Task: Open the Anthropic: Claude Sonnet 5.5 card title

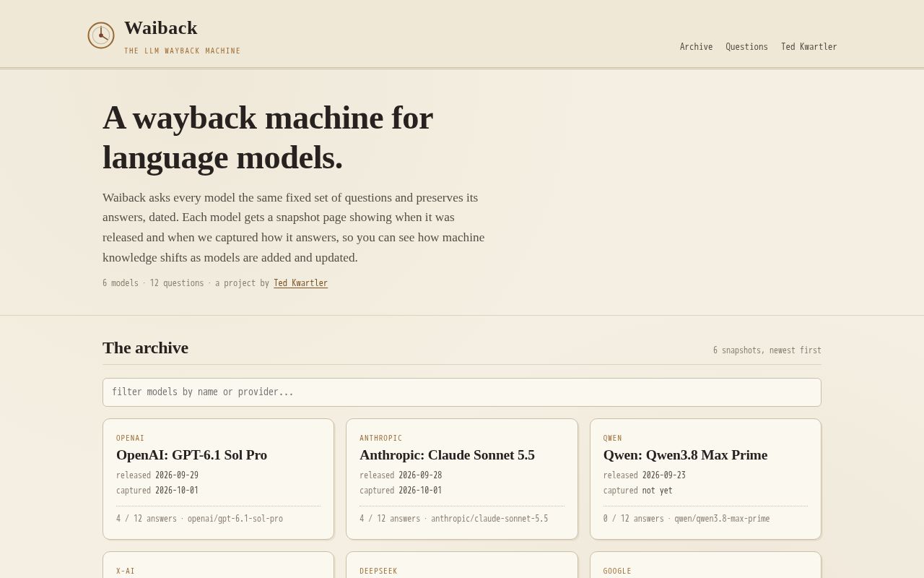Action: pyautogui.click(x=447, y=455)
